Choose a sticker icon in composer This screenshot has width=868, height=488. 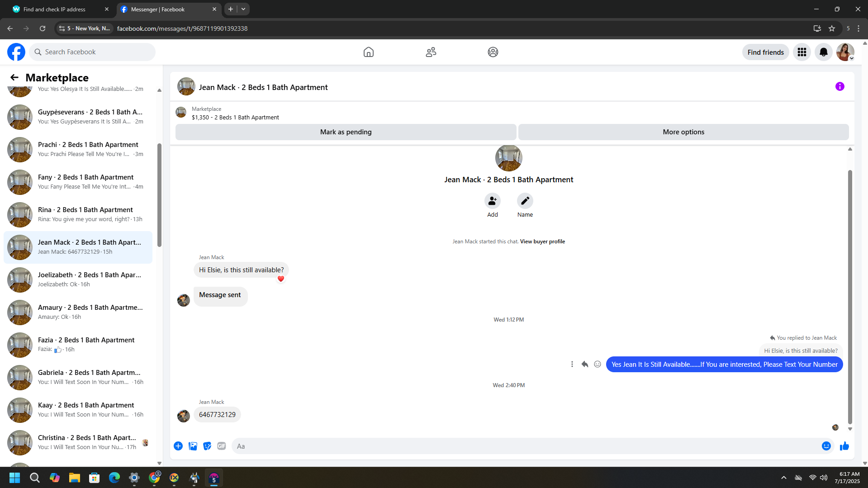[x=207, y=446]
